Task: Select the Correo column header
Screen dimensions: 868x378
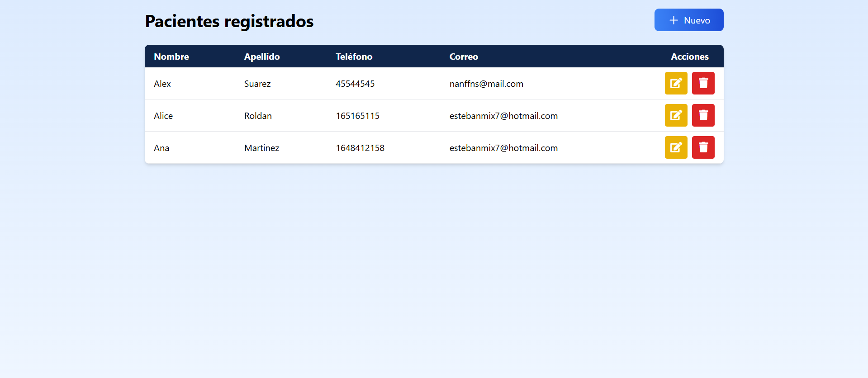Action: click(464, 57)
